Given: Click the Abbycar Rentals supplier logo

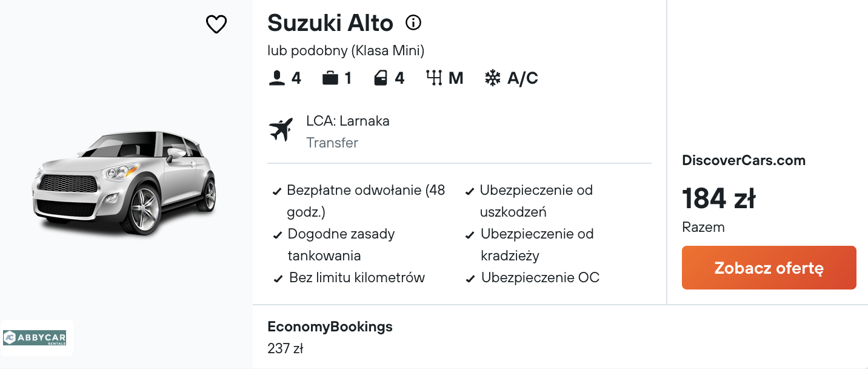Looking at the screenshot, I should (x=35, y=337).
